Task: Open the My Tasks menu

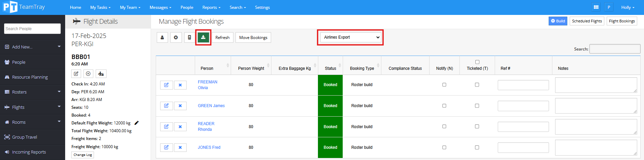Action: pos(100,7)
